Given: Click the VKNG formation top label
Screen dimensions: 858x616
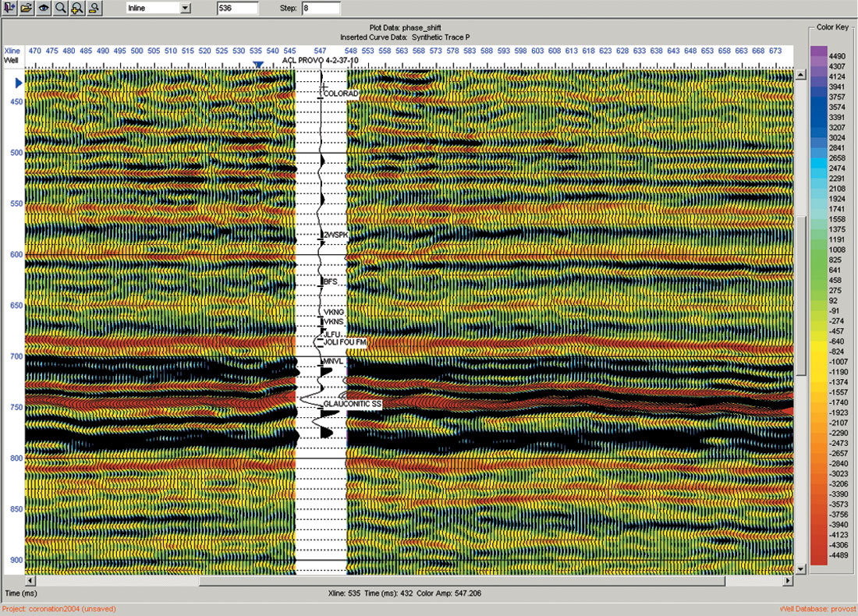Looking at the screenshot, I should coord(334,312).
